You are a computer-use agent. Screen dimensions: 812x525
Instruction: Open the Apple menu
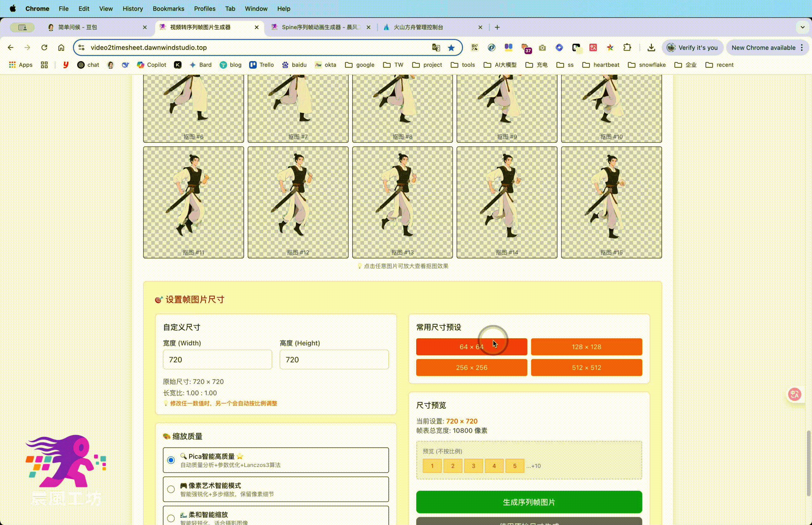[13, 9]
